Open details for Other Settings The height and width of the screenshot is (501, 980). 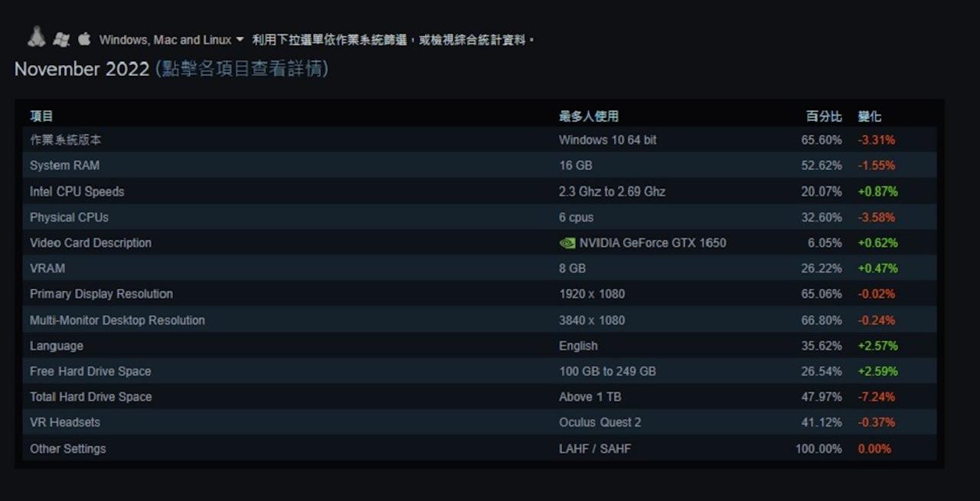[67, 449]
